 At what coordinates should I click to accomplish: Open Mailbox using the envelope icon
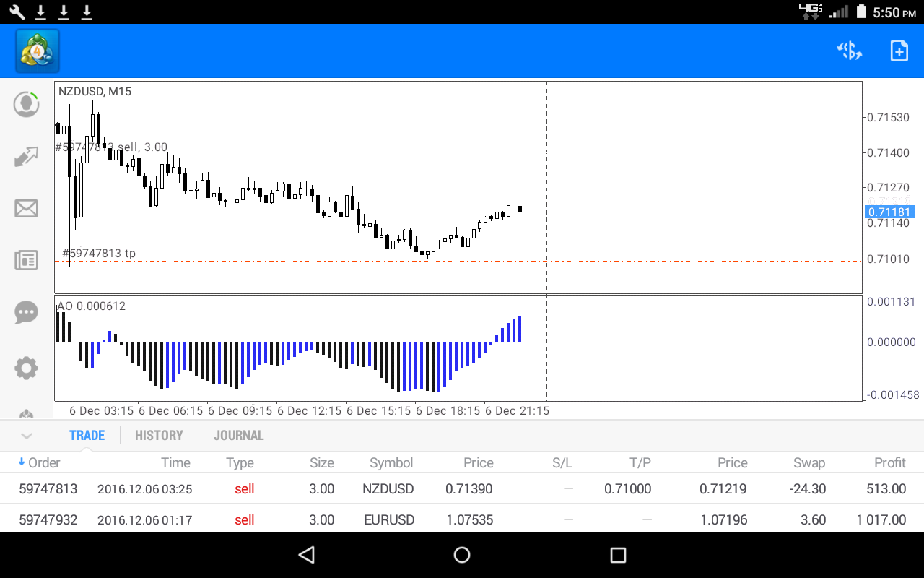click(26, 208)
